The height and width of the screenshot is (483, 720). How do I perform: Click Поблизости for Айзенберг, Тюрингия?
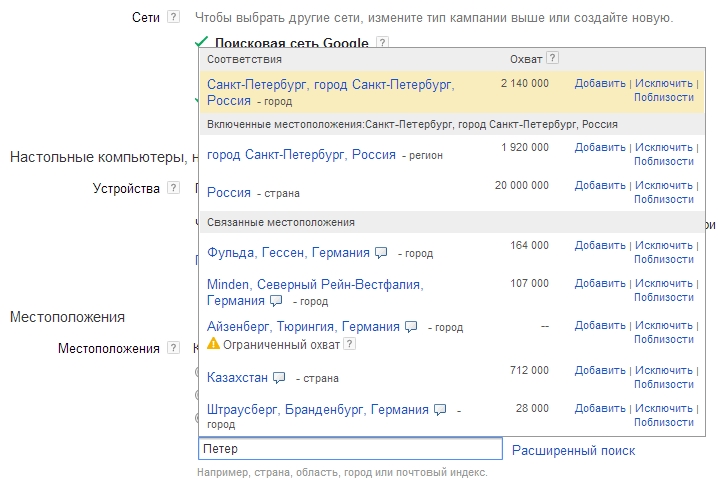coord(664,339)
